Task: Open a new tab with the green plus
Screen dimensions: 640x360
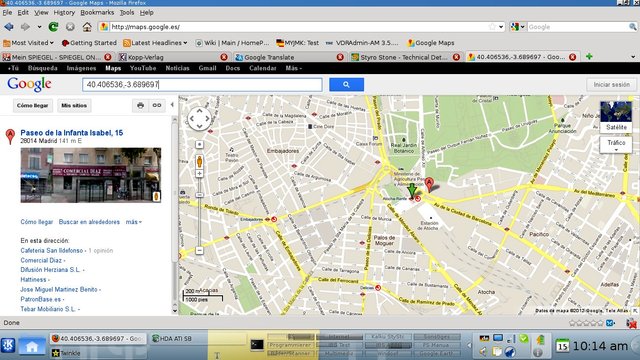Action: (589, 57)
